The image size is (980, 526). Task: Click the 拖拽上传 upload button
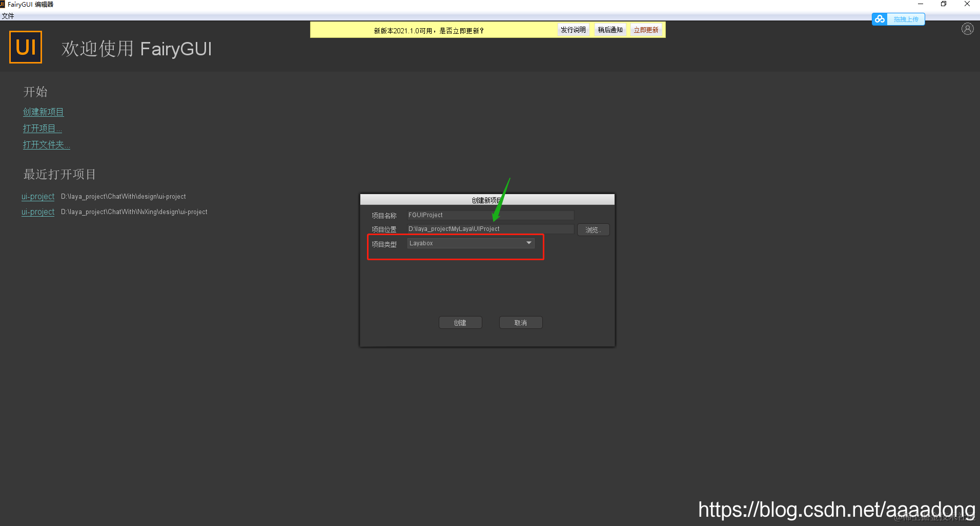(x=906, y=19)
